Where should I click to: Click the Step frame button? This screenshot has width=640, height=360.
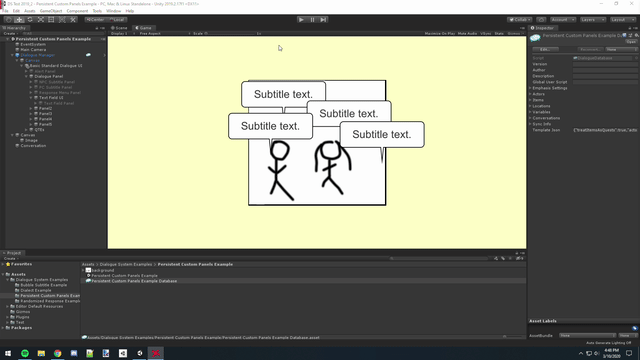(323, 20)
